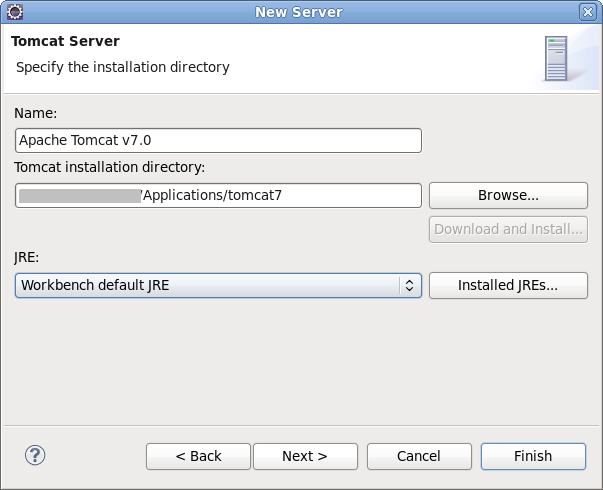Click Browse to choose installation directory
This screenshot has height=490, width=603.
click(x=508, y=195)
